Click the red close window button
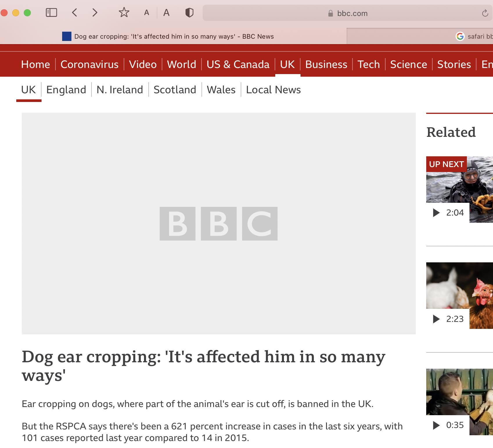The height and width of the screenshot is (448, 493). [4, 13]
